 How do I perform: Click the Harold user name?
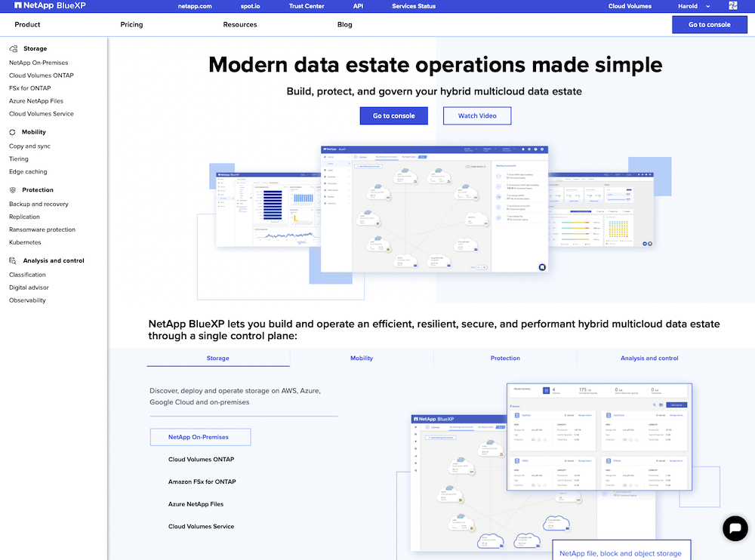pos(688,6)
